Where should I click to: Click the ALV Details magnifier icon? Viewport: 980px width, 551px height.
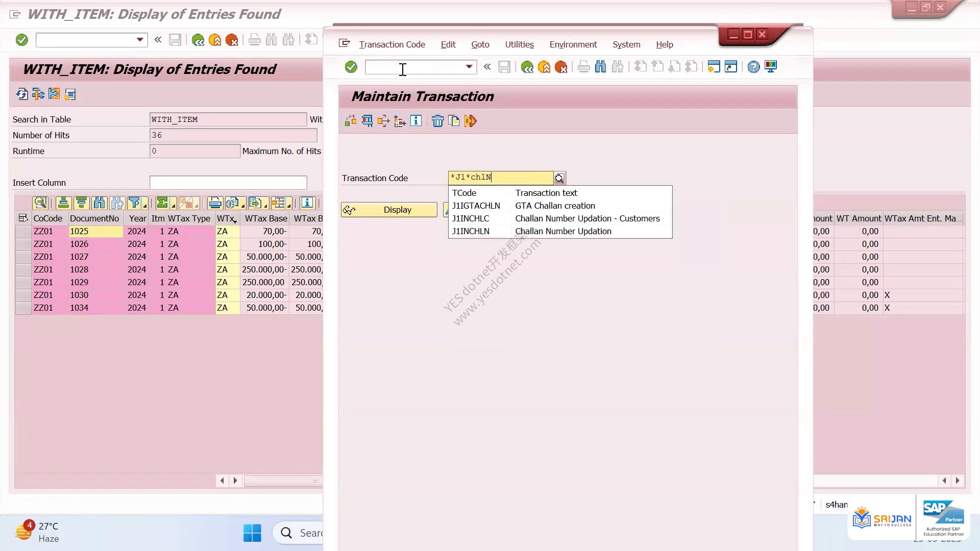point(40,203)
